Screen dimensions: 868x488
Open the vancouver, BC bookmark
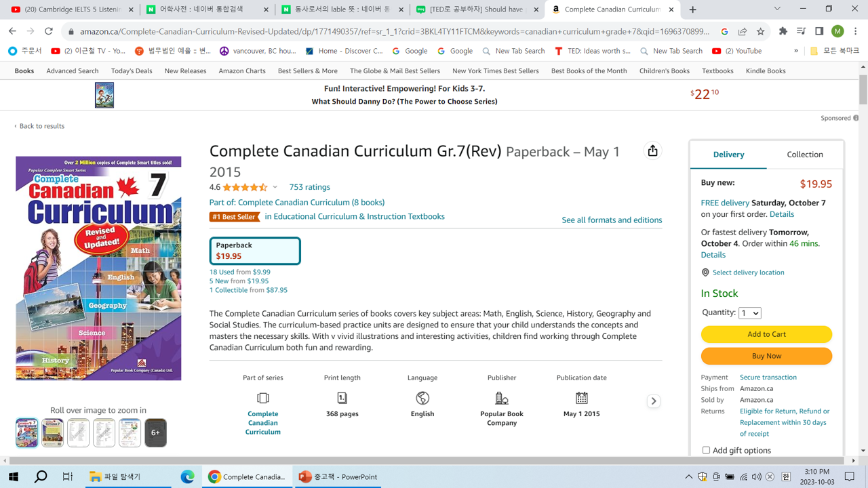coord(258,51)
